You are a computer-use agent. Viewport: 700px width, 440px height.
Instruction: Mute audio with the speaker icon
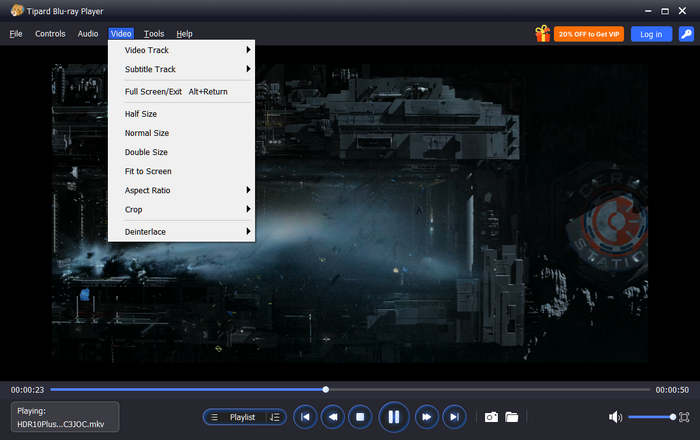click(x=615, y=417)
